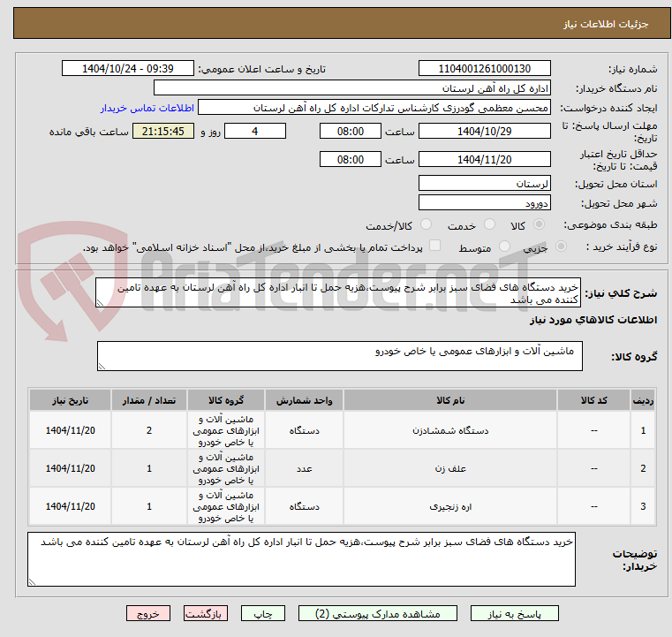
Task: Click the جزئیات اطلاعات نیاز header title
Action: (605, 24)
